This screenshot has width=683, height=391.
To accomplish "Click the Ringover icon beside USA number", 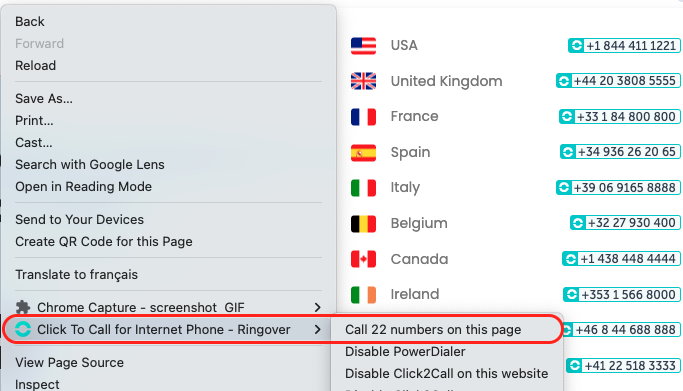I will (x=577, y=45).
